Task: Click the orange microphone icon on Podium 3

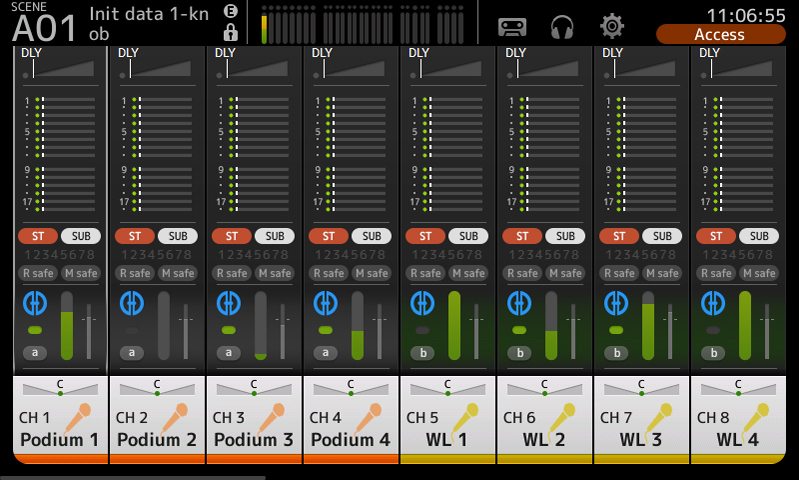Action: click(x=271, y=415)
